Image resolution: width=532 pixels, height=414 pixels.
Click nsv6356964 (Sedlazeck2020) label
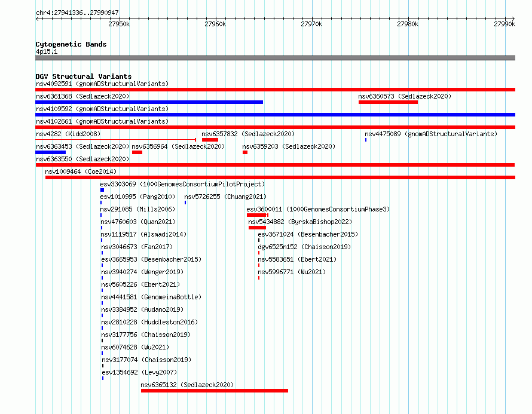click(x=178, y=146)
